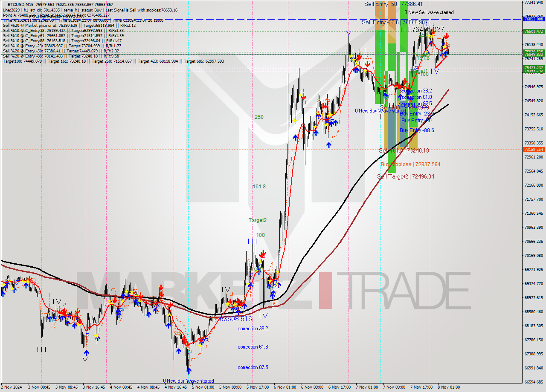Click the 72166.890 price axis value
Viewport: 546px width, 392px height.
click(534, 185)
